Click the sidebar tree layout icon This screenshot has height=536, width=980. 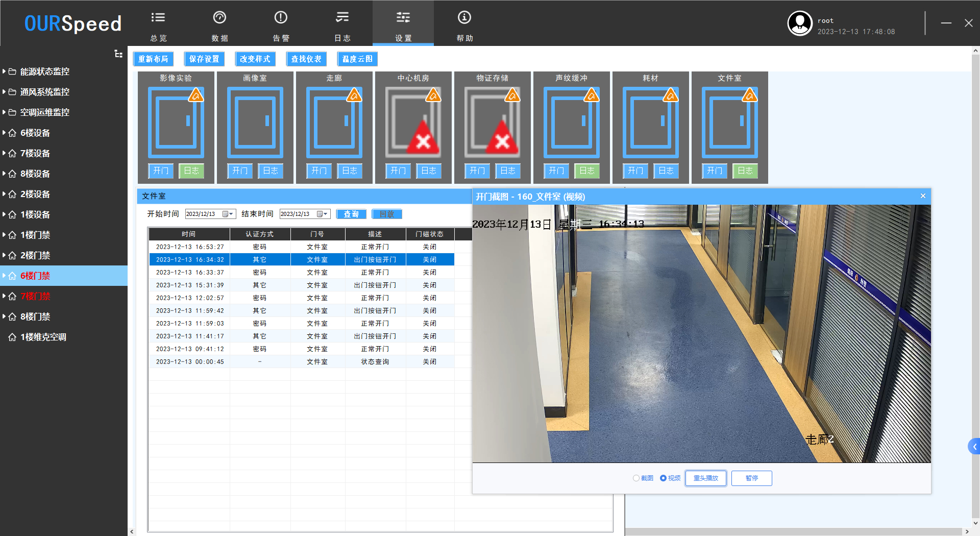(x=118, y=54)
